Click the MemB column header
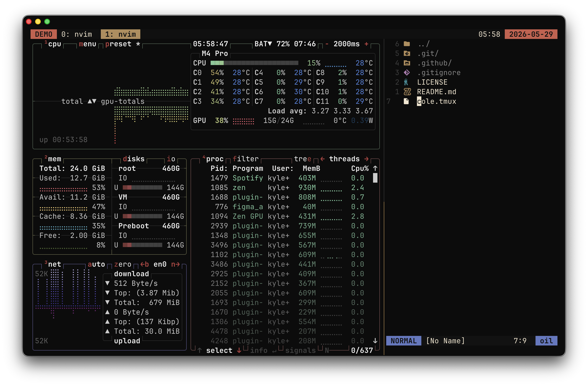Image resolution: width=588 pixels, height=386 pixels. pos(312,168)
